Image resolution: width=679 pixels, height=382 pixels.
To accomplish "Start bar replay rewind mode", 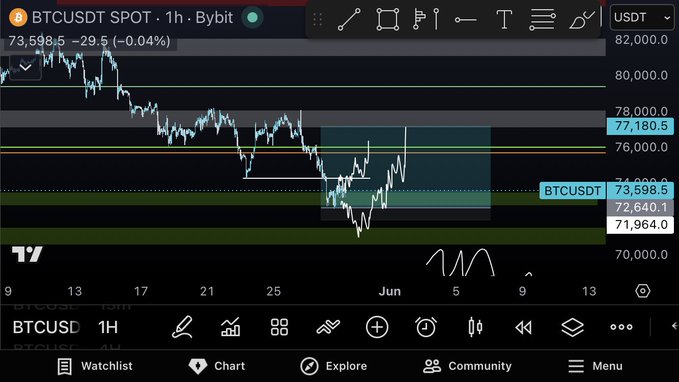I will pos(524,327).
